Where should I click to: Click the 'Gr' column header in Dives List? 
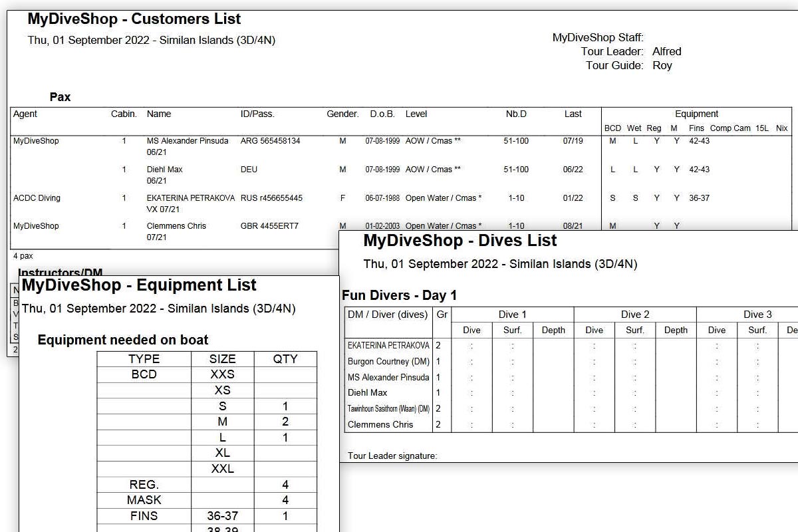442,315
